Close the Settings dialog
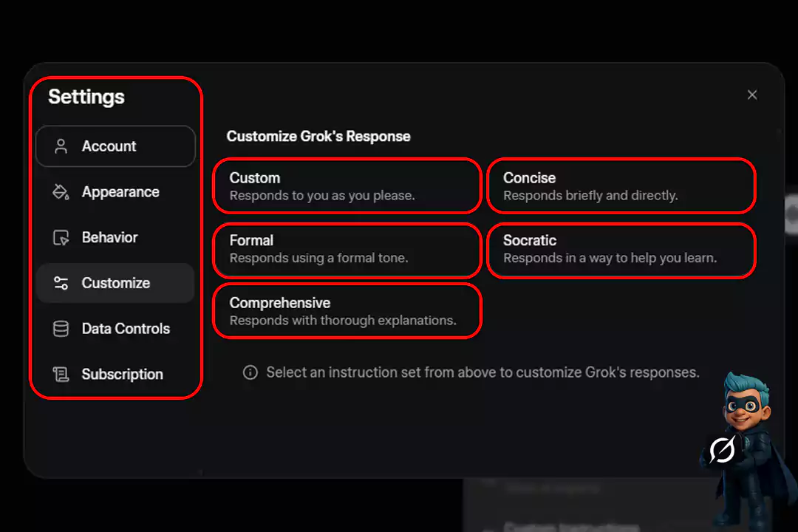The width and height of the screenshot is (798, 532). point(752,95)
